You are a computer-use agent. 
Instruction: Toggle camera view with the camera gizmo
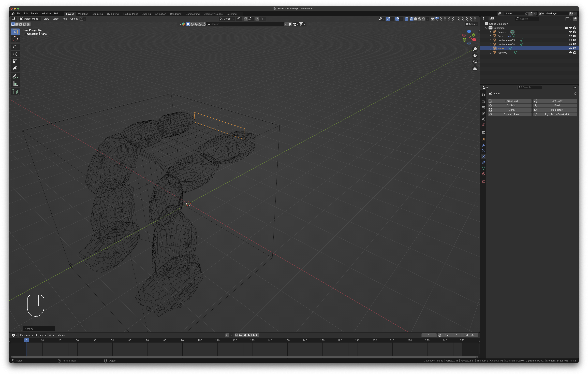pyautogui.click(x=475, y=62)
